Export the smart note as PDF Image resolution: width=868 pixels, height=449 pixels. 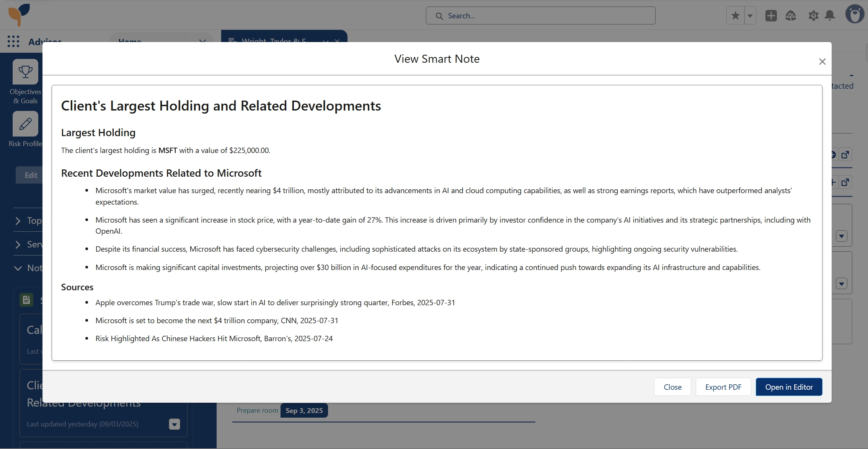point(723,387)
